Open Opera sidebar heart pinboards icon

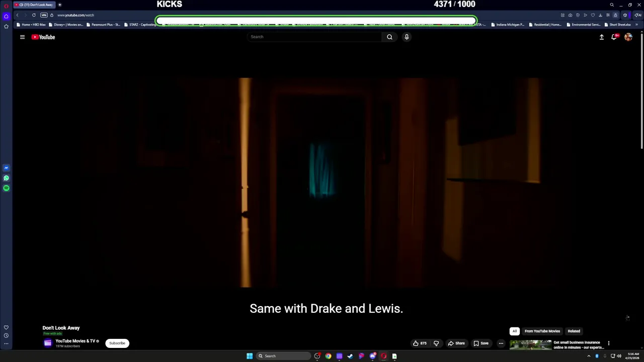(6, 327)
